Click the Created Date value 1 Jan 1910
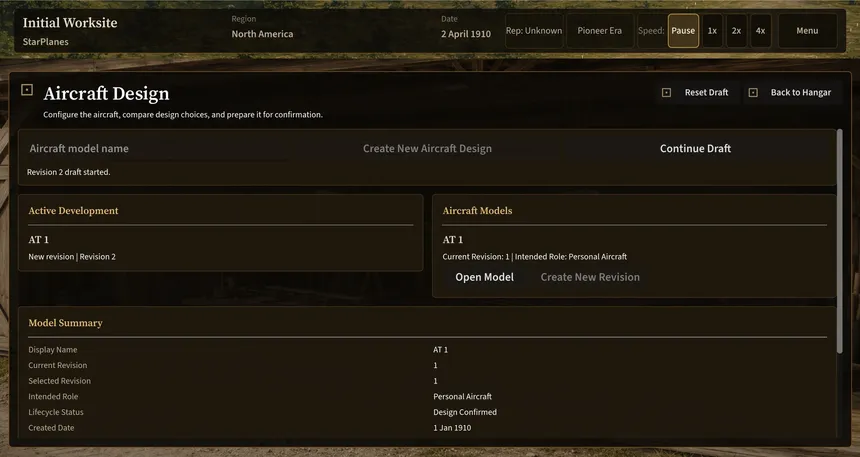Screen dimensions: 860x457 (452, 428)
